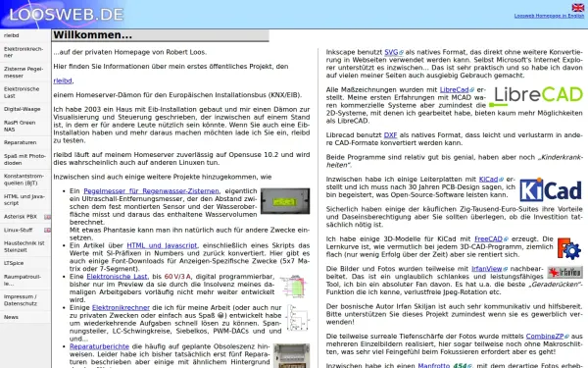588x368 pixels.
Task: Click flag icon beside Asterisk PBX
Action: tap(48, 217)
